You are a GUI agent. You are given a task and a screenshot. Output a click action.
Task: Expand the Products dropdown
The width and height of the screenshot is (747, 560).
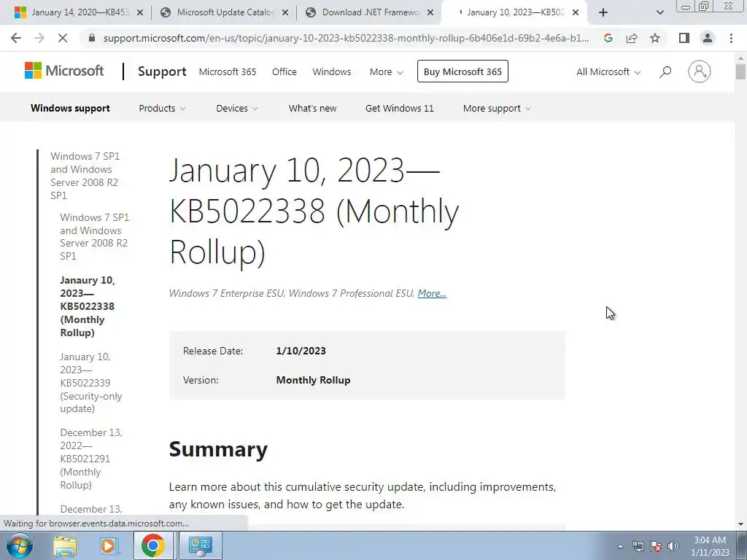point(162,108)
